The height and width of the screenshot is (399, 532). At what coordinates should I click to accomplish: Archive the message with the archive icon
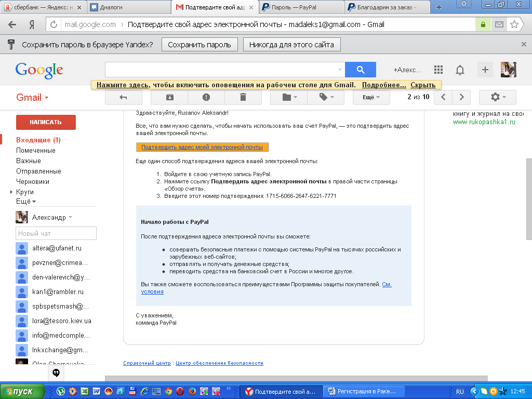click(x=169, y=97)
